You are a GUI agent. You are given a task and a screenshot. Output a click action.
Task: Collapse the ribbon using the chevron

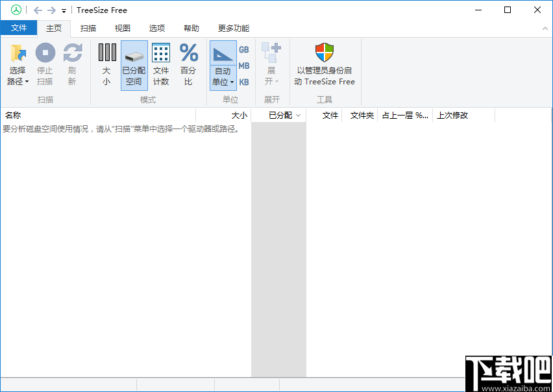(x=545, y=28)
